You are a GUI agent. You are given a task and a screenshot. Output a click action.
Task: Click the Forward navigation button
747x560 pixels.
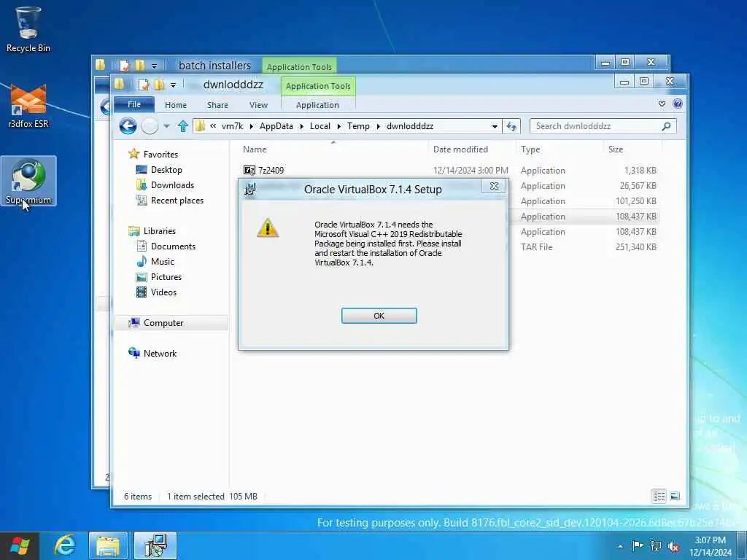(150, 126)
